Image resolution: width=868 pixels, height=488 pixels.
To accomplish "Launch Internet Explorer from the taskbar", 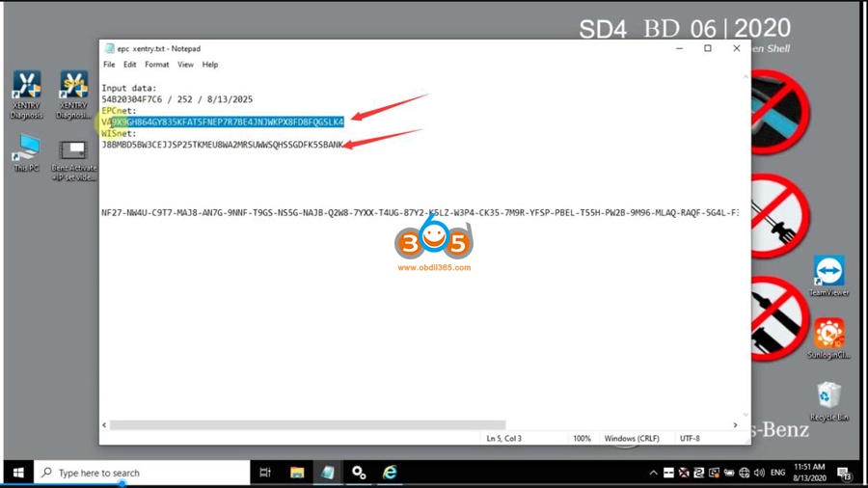I will coord(390,474).
